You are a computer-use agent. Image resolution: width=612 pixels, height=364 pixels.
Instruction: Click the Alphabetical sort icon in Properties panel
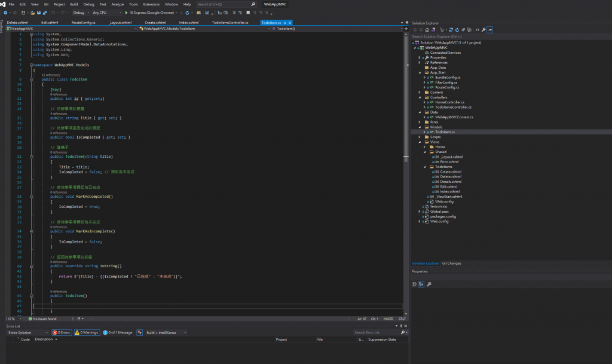click(421, 285)
